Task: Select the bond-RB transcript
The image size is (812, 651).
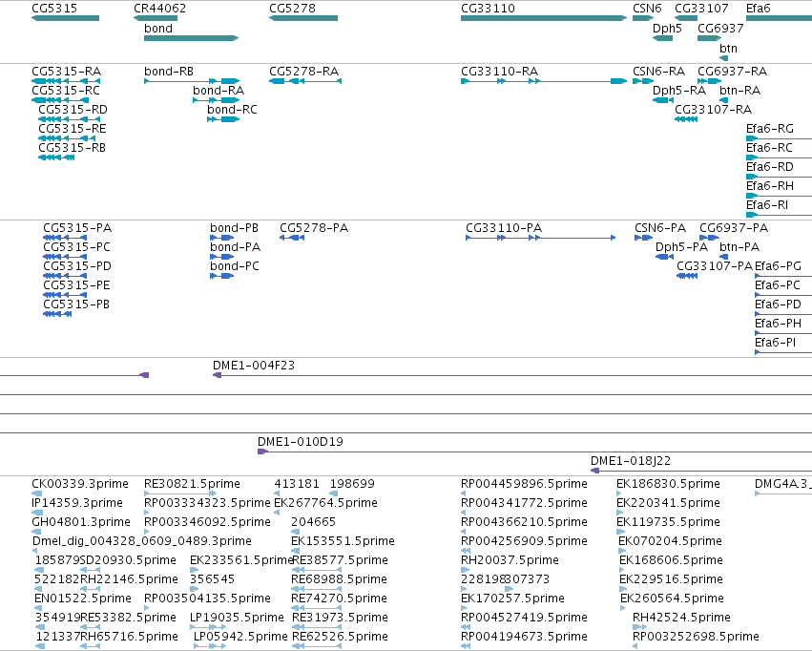Action: (169, 72)
